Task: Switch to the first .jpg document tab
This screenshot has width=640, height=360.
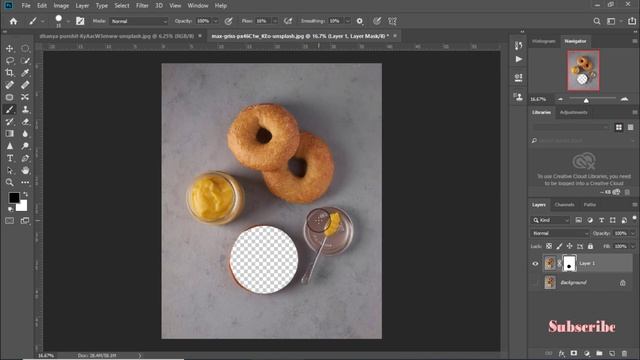Action: [117, 36]
